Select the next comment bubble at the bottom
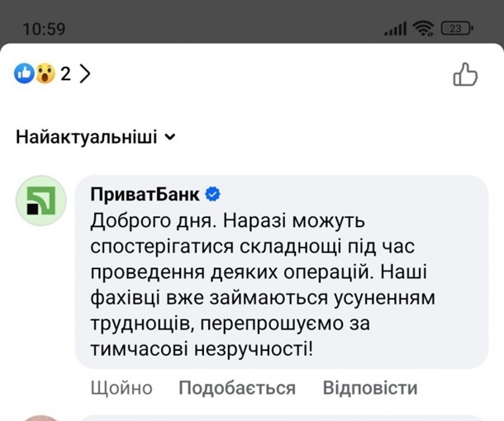The width and height of the screenshot is (504, 421). click(x=281, y=418)
